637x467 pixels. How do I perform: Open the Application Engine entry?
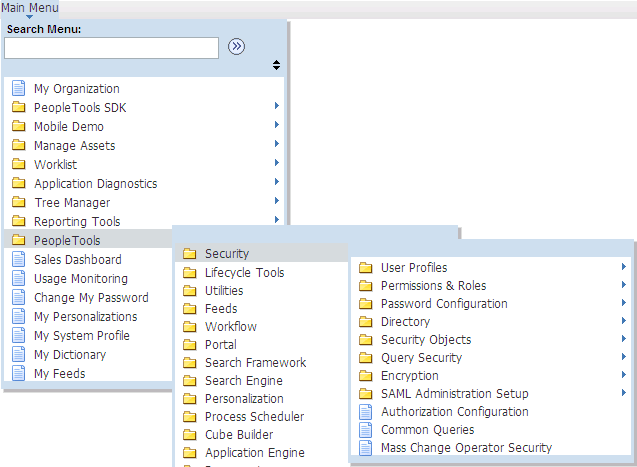(x=255, y=453)
